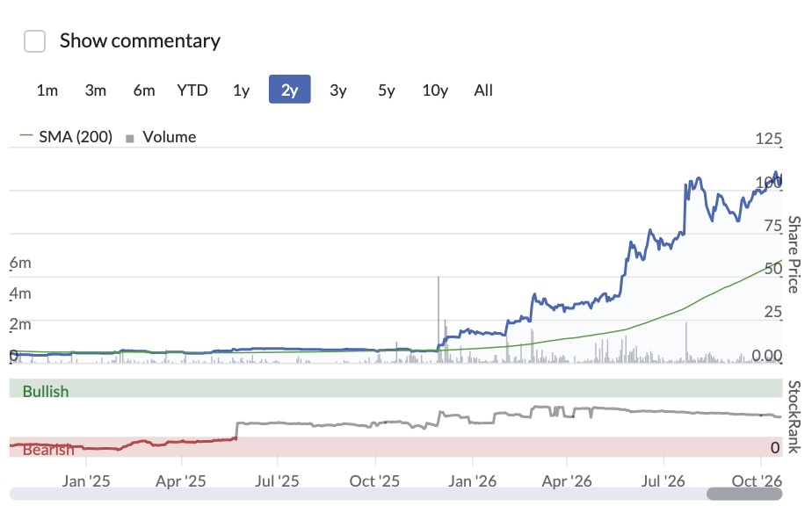Click the chart navigator scrollbar handle
The height and width of the screenshot is (513, 812).
point(744,494)
